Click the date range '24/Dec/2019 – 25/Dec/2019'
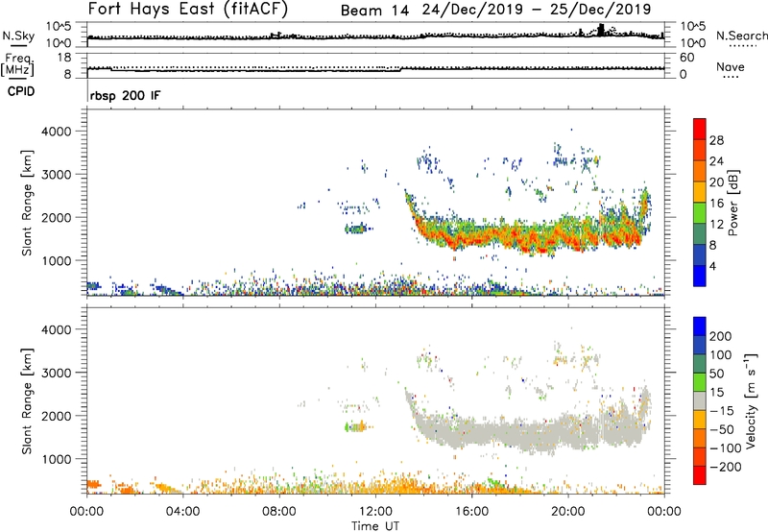This screenshot has width=768, height=532. pos(537,10)
